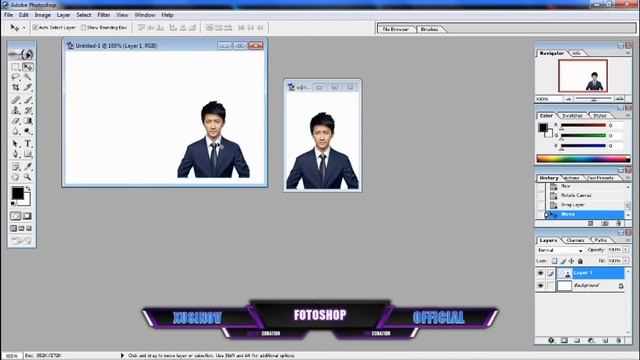
Task: Reset default colors icon in toolbox
Action: tap(13, 203)
